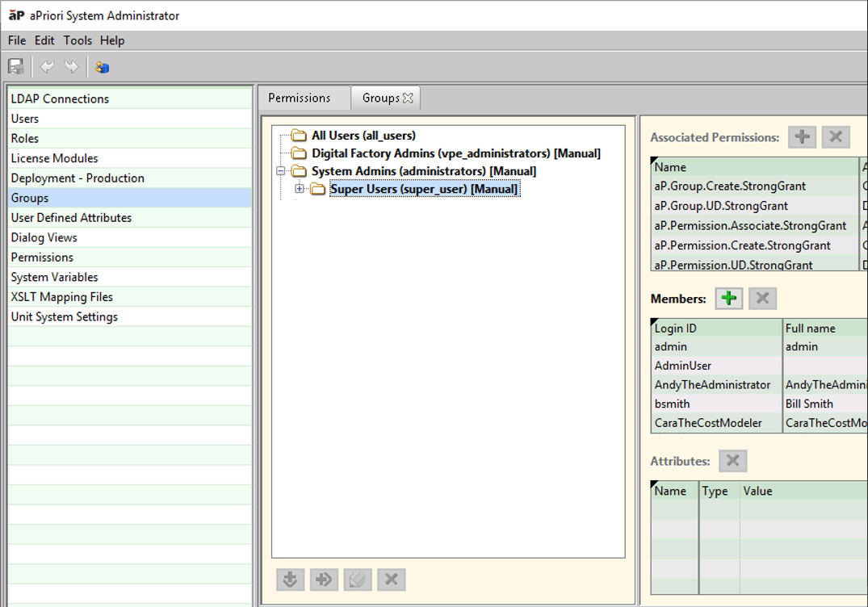Select All Users (all_users) group
The height and width of the screenshot is (607, 868).
pyautogui.click(x=363, y=136)
